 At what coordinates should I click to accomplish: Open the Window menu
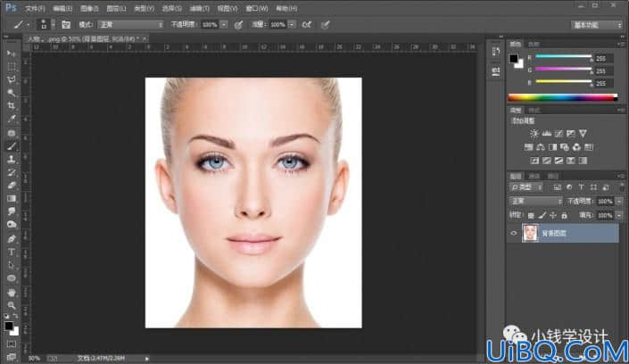pos(257,8)
